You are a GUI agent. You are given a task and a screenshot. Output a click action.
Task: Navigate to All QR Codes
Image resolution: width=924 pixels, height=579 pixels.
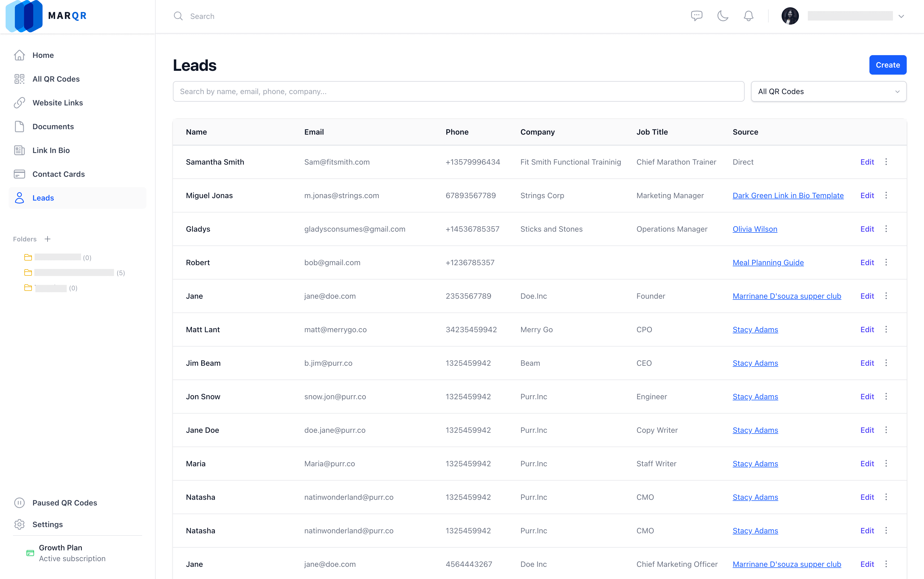click(56, 79)
